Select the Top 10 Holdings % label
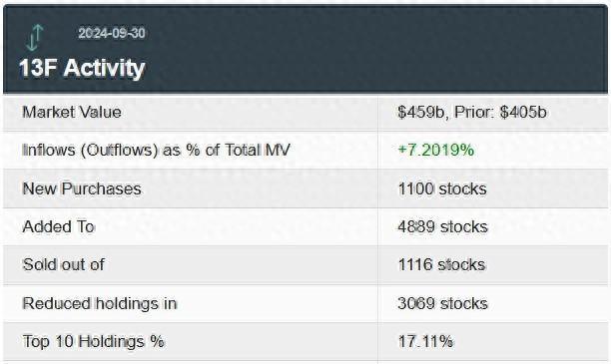 tap(94, 341)
